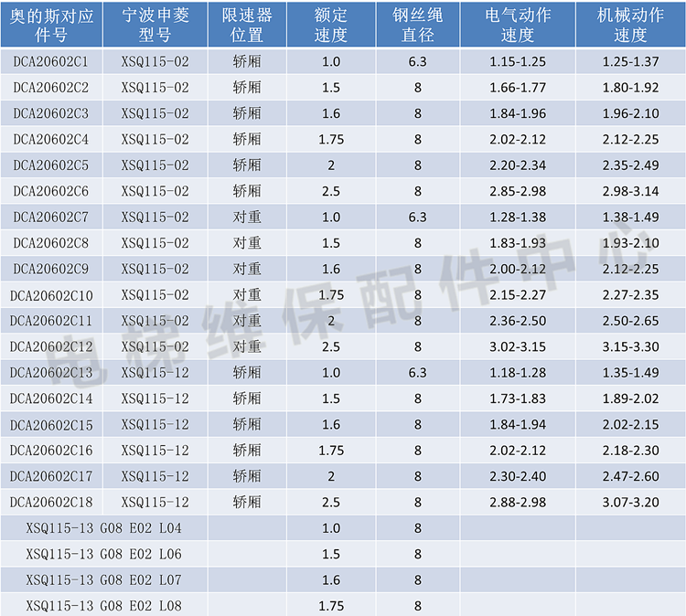The image size is (686, 616).
Task: Click electrical speed value 1.66-1.77
Action: (x=518, y=88)
